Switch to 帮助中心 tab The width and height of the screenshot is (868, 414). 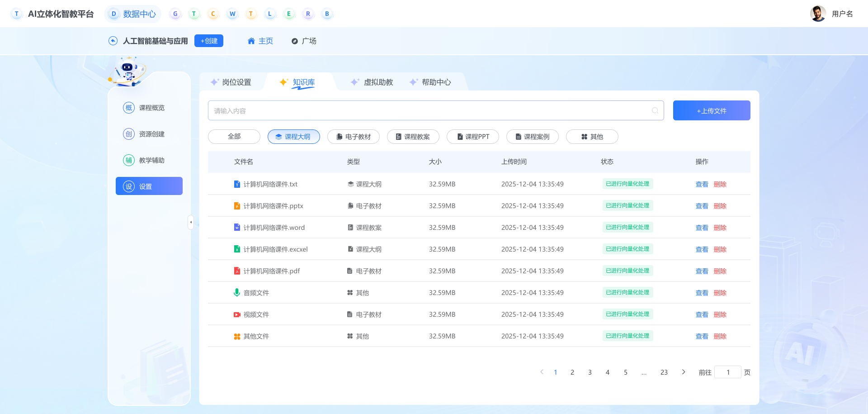click(430, 82)
